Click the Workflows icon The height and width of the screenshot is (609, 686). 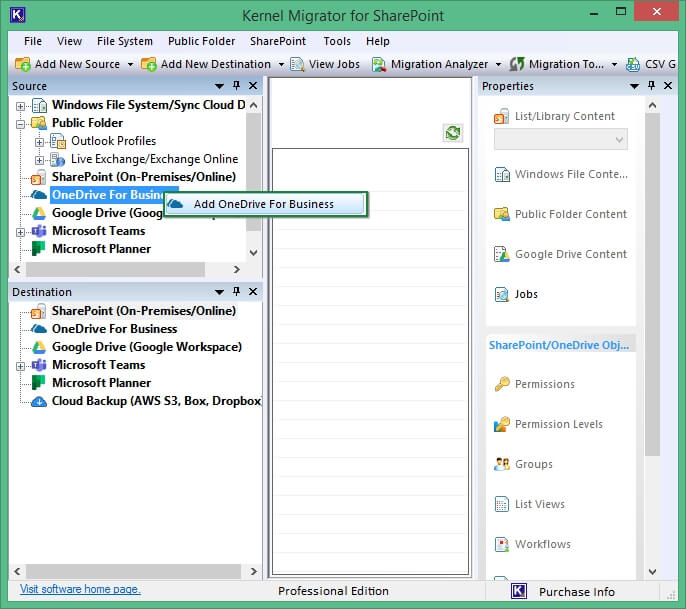502,544
